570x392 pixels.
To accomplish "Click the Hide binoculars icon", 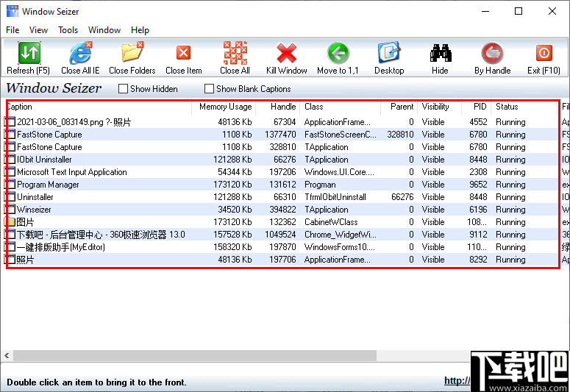I will pos(441,53).
